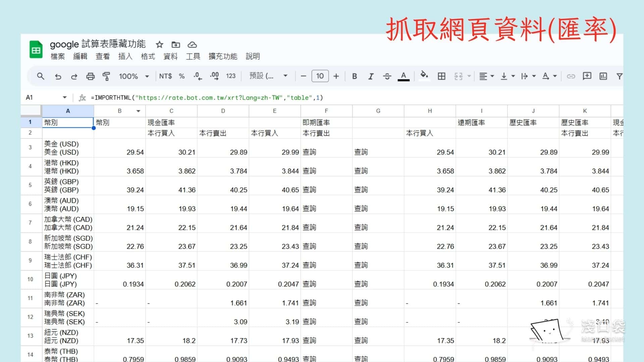Open the 工具 menu

(x=193, y=56)
